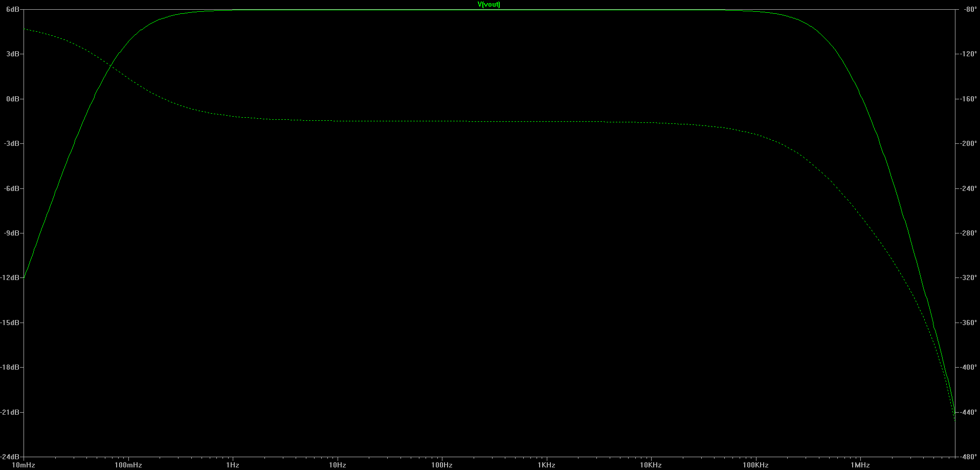This screenshot has width=980, height=470.
Task: Click the -6dB magnitude axis label
Action: [12, 188]
